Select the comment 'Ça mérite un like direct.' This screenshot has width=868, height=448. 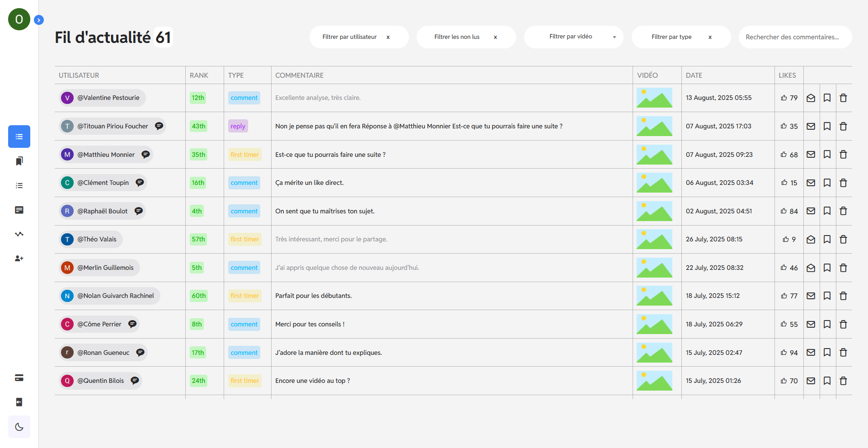tap(310, 183)
